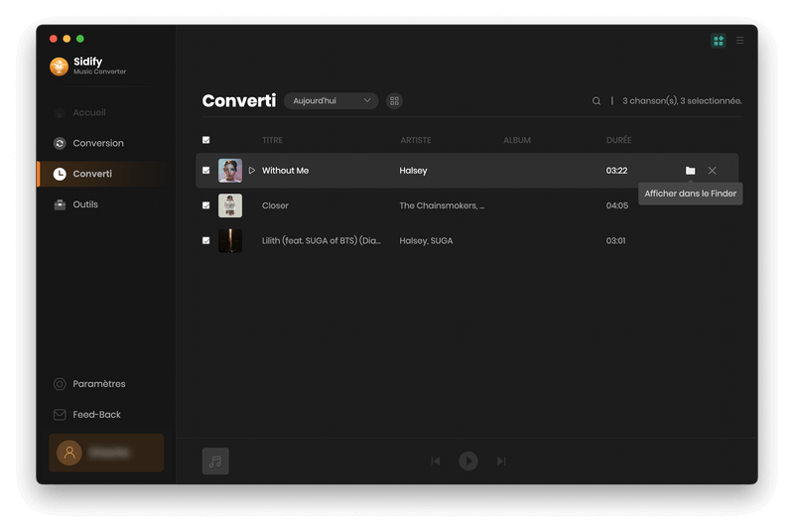Click the green app icon at top right
794x532 pixels.
(719, 41)
